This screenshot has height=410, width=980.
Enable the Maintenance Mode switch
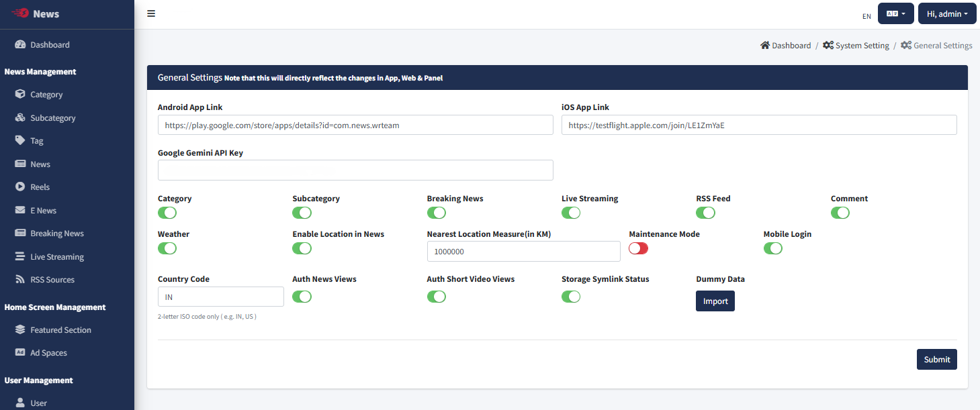click(638, 248)
